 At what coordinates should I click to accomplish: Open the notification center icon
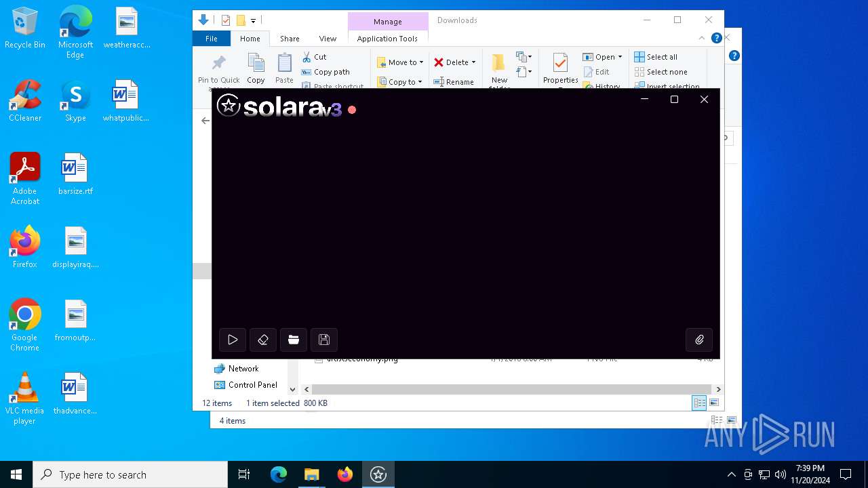coord(846,474)
